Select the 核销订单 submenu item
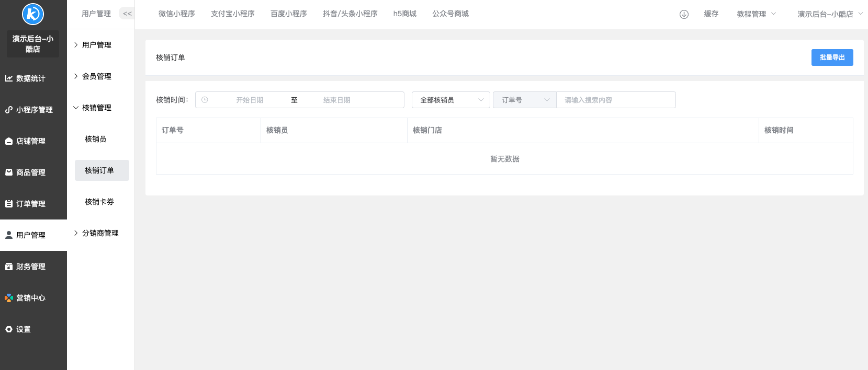Viewport: 868px width, 370px height. click(x=102, y=170)
